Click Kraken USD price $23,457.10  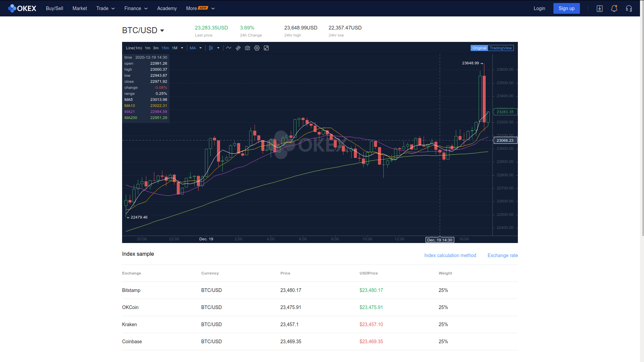pos(371,324)
